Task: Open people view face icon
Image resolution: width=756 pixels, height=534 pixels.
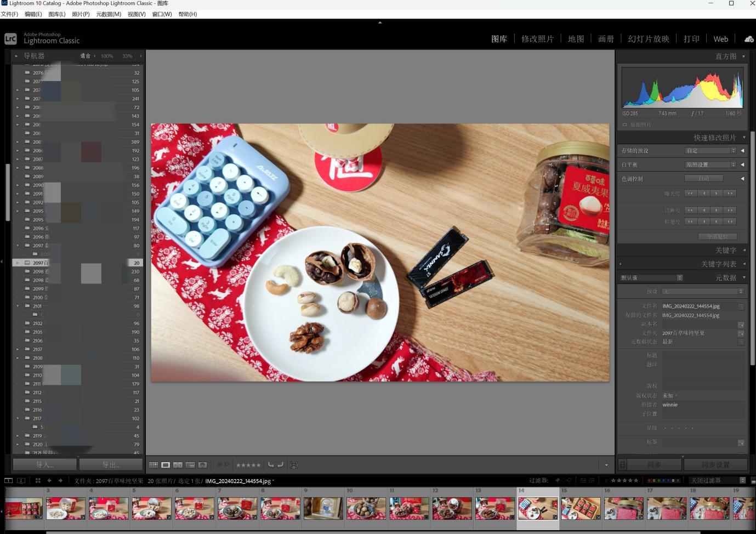Action: pyautogui.click(x=202, y=465)
